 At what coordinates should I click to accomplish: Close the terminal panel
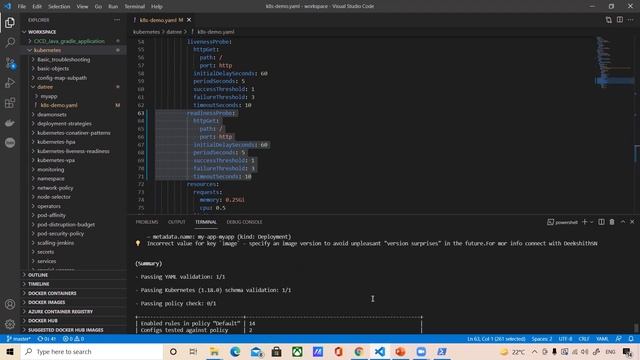pyautogui.click(x=632, y=222)
